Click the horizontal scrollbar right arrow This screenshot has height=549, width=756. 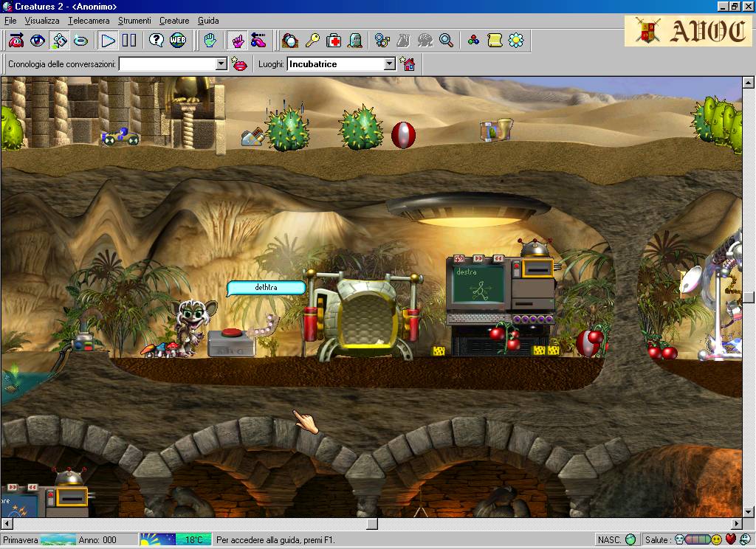point(737,523)
